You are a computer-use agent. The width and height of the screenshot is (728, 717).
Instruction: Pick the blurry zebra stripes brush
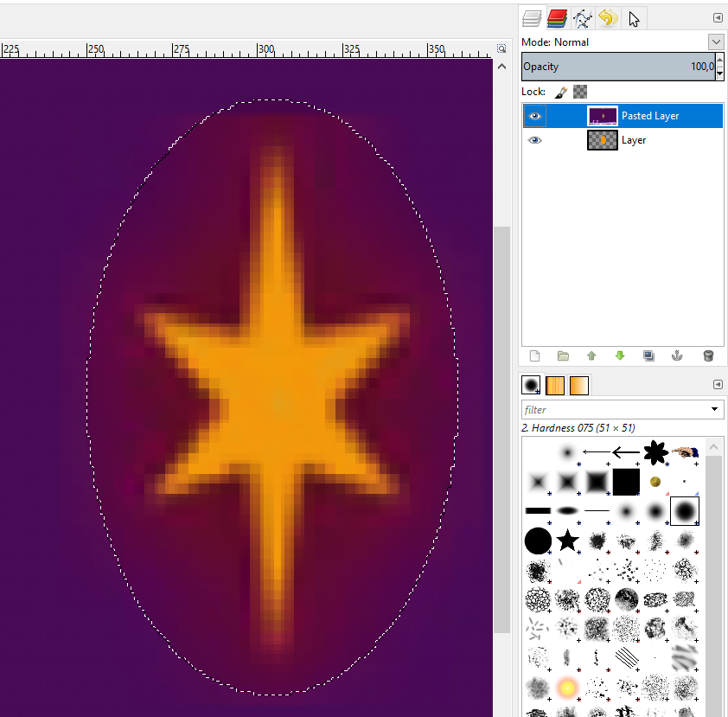685,657
